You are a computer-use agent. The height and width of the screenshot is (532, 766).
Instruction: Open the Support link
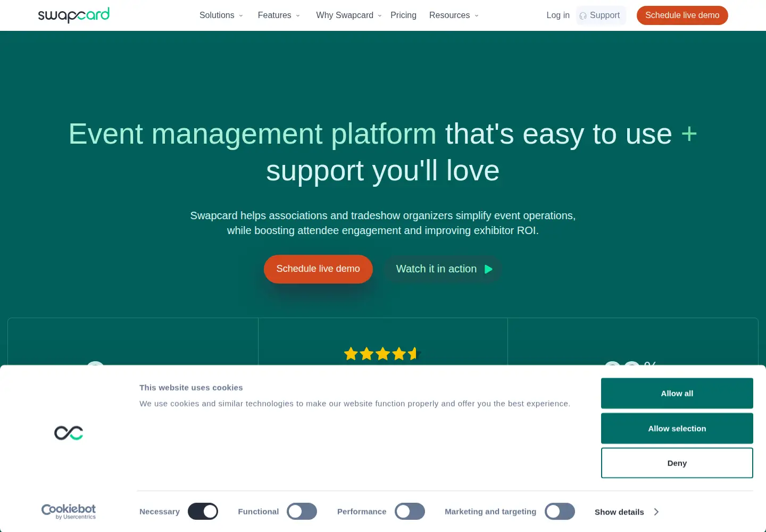tap(601, 15)
